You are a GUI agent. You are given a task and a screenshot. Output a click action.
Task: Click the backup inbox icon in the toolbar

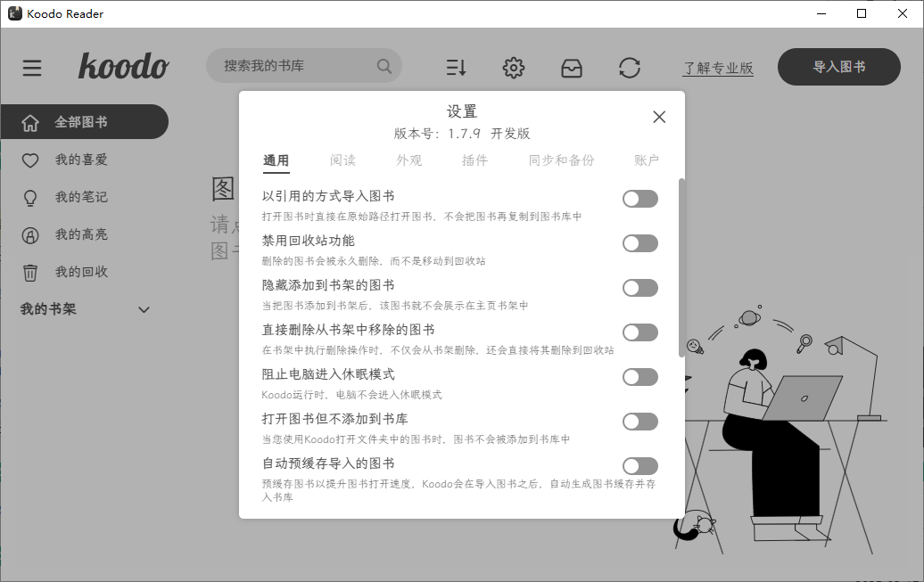click(572, 67)
